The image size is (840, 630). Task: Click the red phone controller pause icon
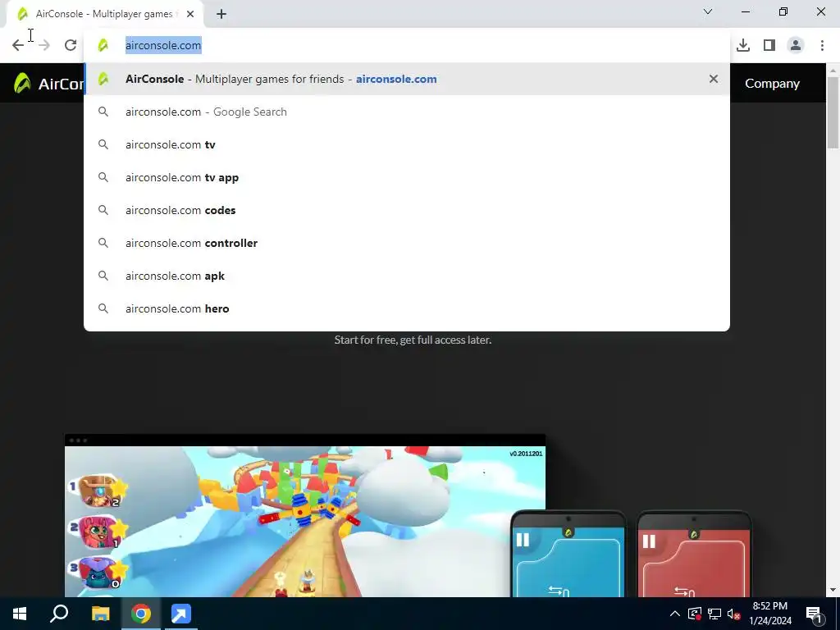649,541
